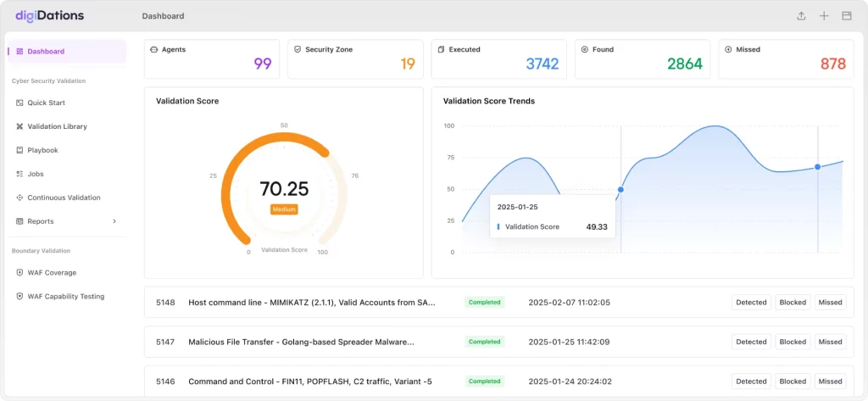
Task: Expand the Reports submenu chevron
Action: pyautogui.click(x=114, y=221)
